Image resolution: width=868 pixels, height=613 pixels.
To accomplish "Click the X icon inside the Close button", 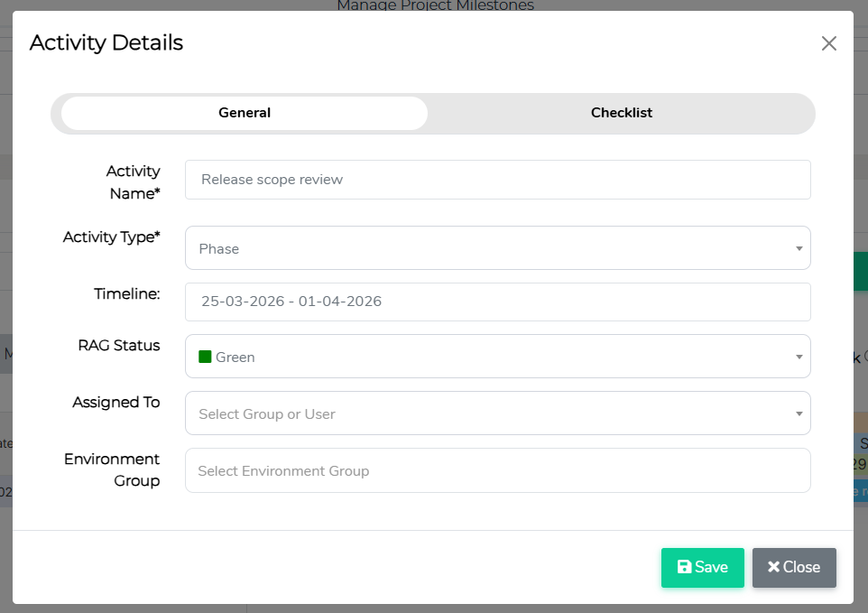I will tap(773, 567).
